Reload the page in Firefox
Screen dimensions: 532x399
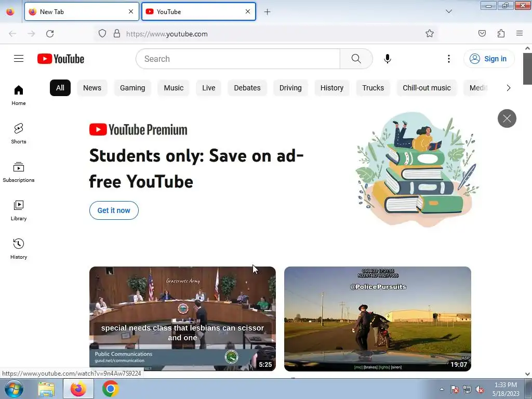(50, 34)
